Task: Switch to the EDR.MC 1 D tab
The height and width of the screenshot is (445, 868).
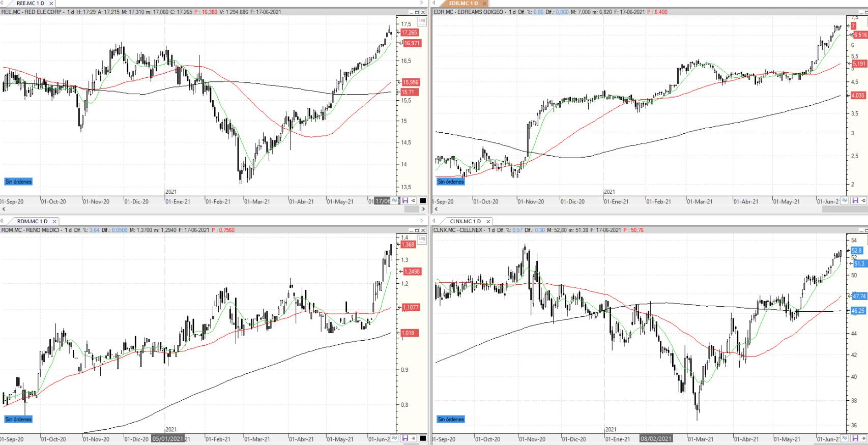Action: tap(462, 4)
